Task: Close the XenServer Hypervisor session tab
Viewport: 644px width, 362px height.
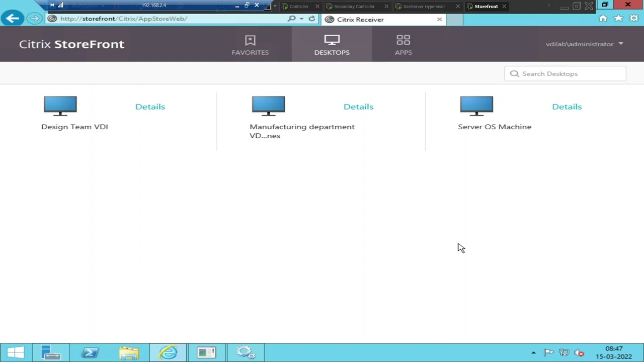Action: point(458,7)
